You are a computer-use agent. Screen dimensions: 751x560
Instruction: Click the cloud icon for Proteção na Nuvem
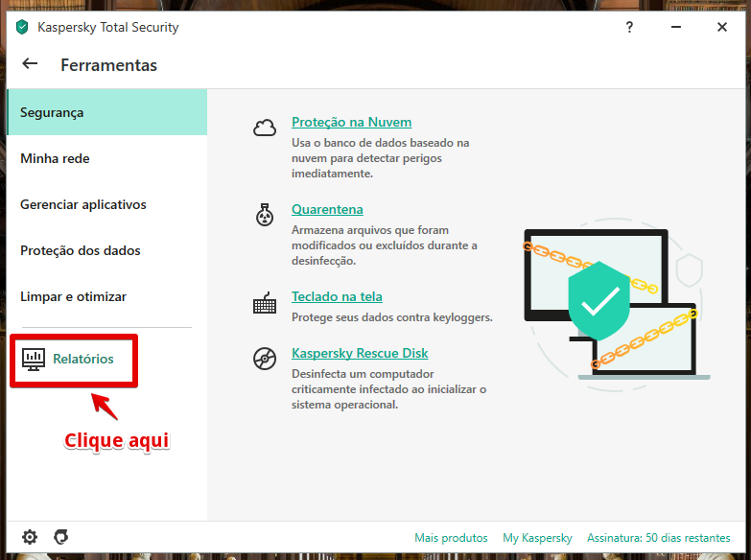point(265,128)
